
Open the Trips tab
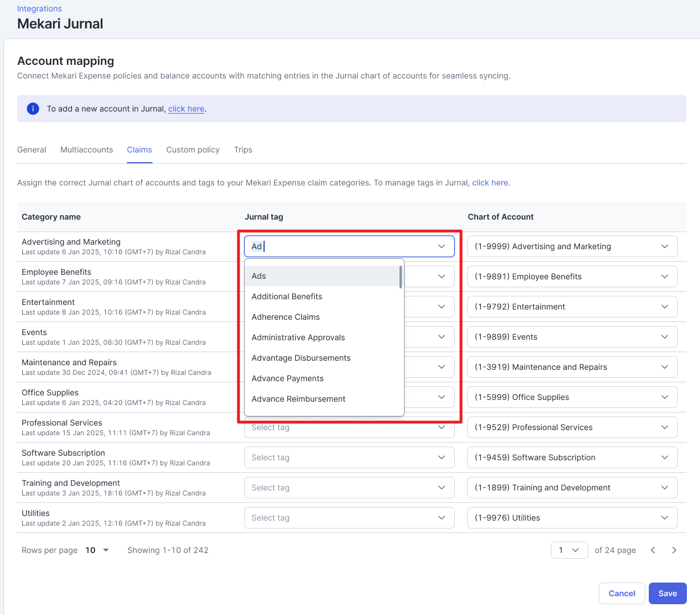(243, 150)
